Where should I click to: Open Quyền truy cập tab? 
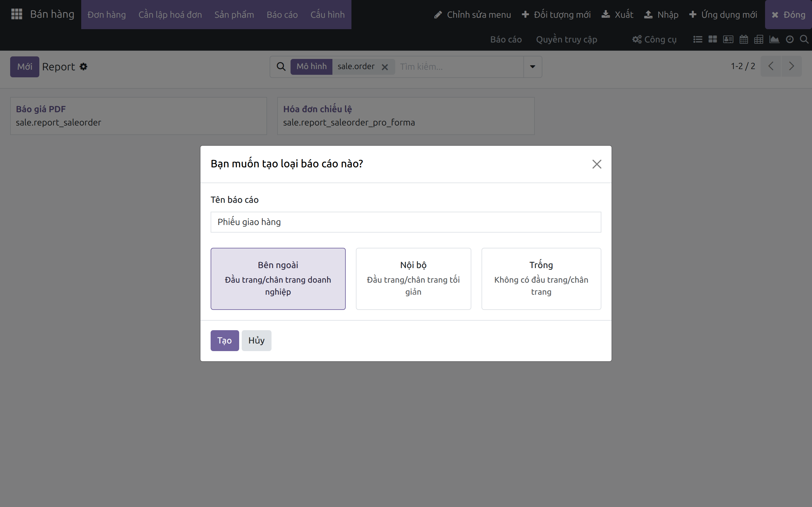566,40
